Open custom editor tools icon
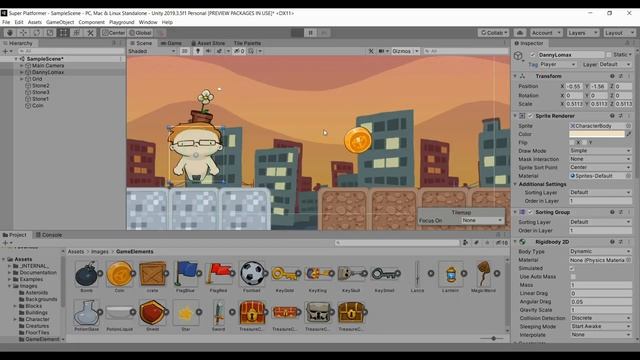This screenshot has width=640, height=360. coord(90,33)
